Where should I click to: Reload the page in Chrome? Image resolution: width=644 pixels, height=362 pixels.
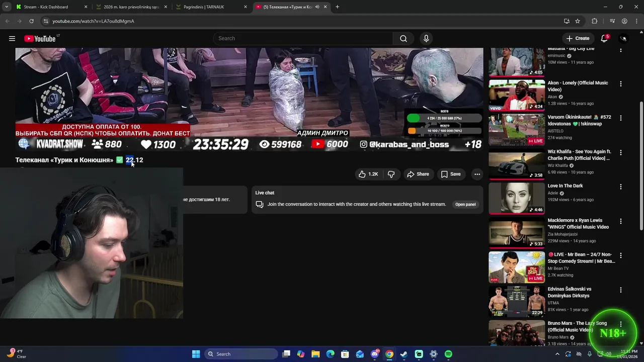tap(31, 21)
